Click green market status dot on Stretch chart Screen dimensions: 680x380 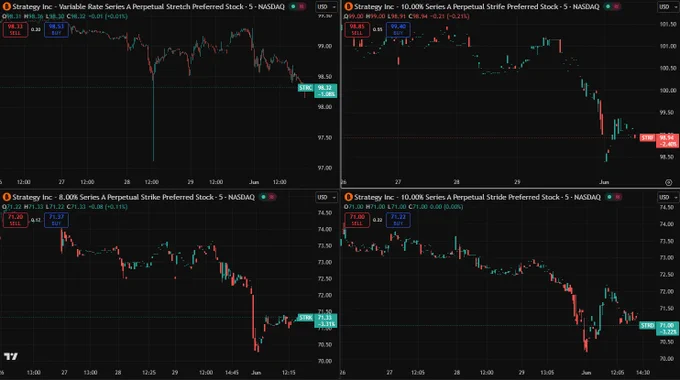coord(293,7)
